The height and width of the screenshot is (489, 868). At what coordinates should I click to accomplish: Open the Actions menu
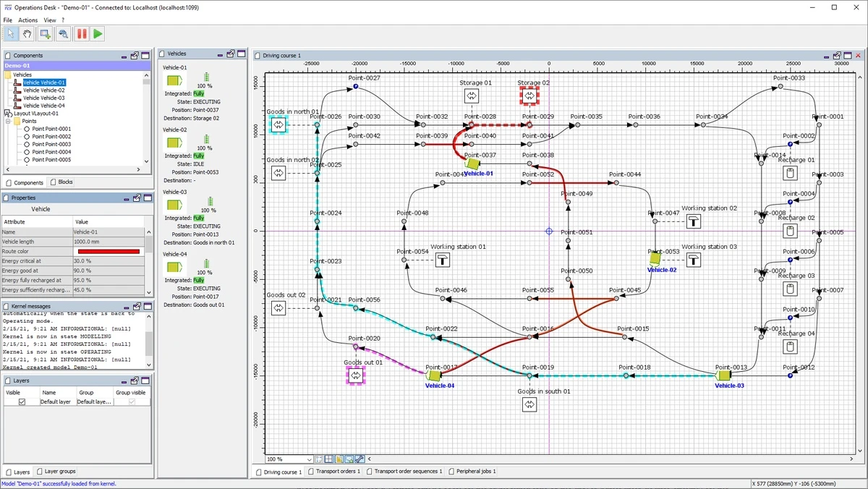coord(28,20)
